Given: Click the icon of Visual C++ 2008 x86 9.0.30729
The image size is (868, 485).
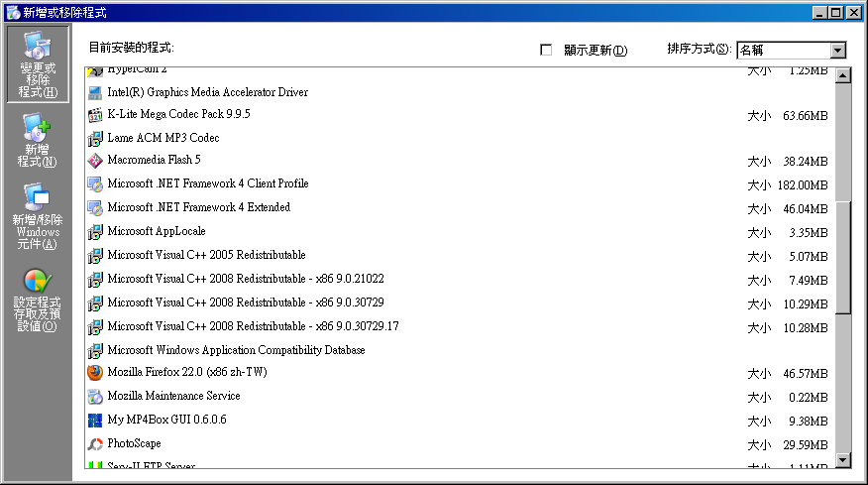Looking at the screenshot, I should [95, 303].
